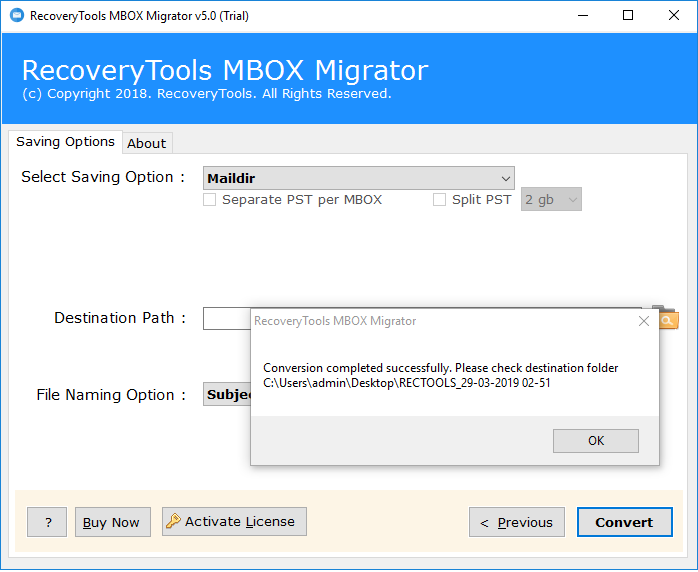Click the Convert button
Screen dimensions: 698x572
(x=625, y=522)
